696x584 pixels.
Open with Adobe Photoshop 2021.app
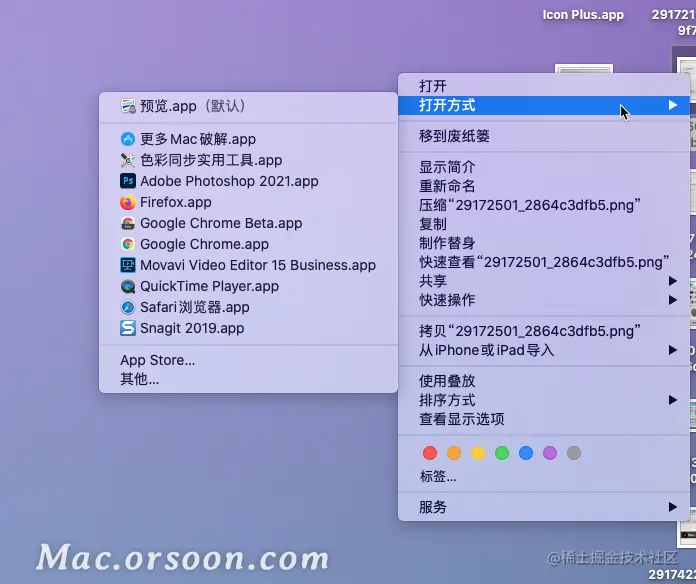[248, 181]
